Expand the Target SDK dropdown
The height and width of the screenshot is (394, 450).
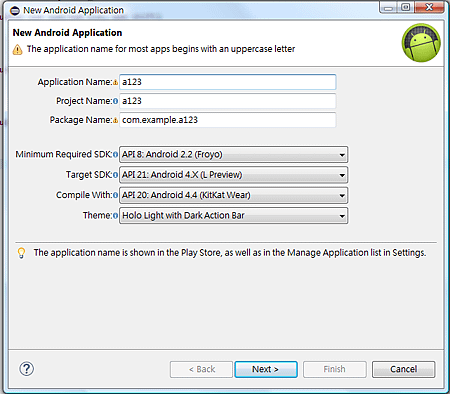point(234,175)
